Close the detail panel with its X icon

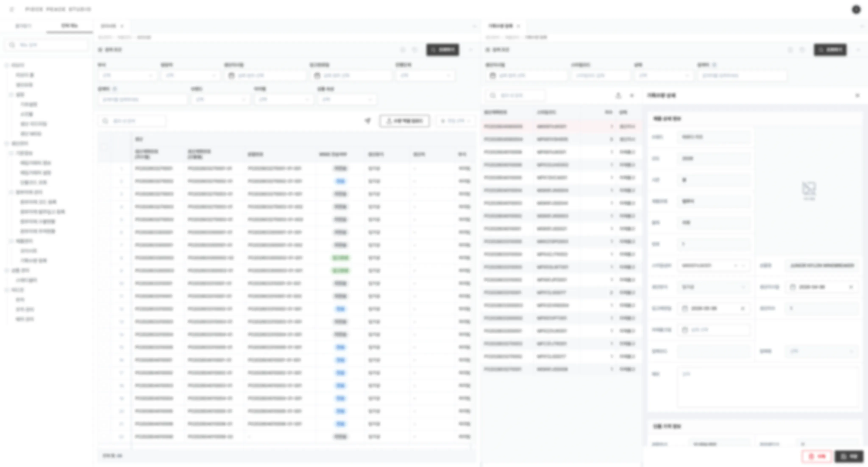858,96
